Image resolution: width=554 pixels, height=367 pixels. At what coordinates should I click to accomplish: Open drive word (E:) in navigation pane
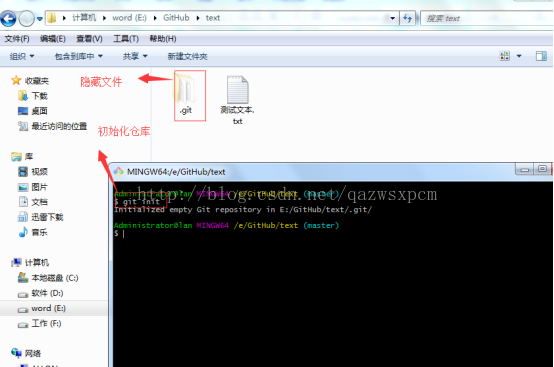42,308
